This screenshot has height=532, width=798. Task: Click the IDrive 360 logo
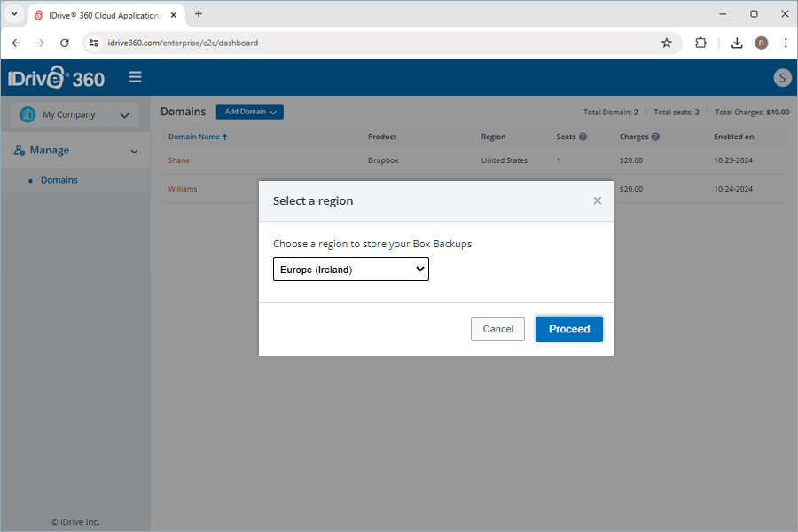[x=56, y=78]
